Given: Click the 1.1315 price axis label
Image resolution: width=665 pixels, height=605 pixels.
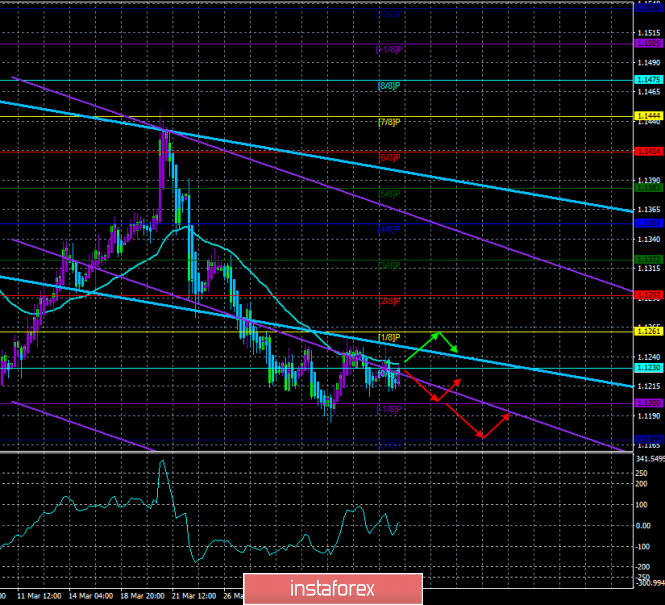Looking at the screenshot, I should pyautogui.click(x=649, y=269).
